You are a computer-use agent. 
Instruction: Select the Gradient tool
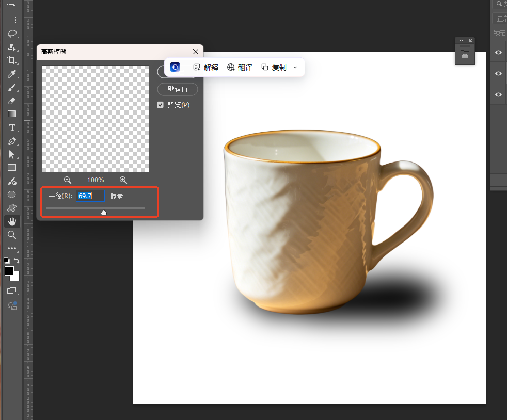click(x=12, y=114)
